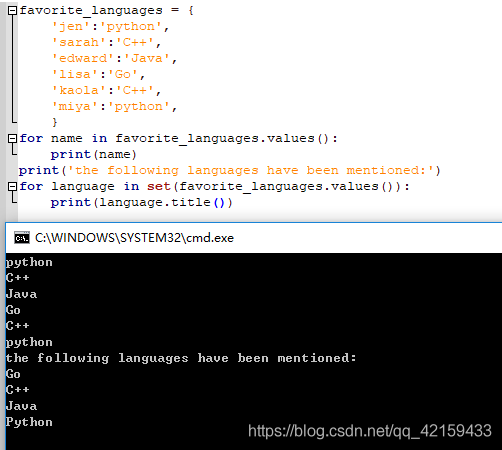Click the 'edward':'Java' dictionary line
Viewport: 502px width, 450px height.
click(114, 59)
